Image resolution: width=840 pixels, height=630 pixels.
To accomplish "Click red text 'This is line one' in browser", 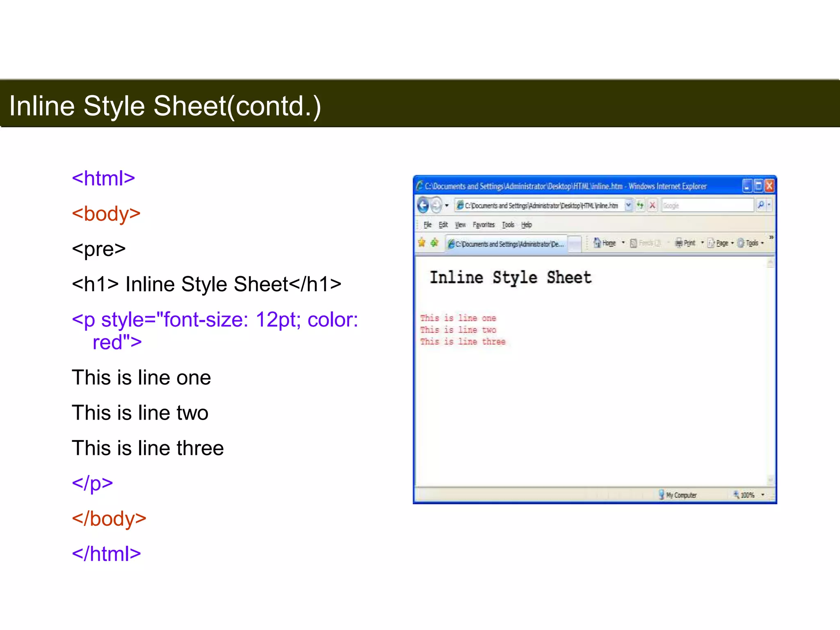I will pos(458,318).
